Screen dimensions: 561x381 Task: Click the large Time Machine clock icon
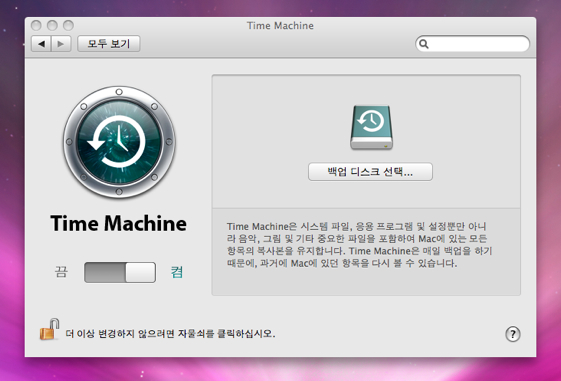coord(119,142)
